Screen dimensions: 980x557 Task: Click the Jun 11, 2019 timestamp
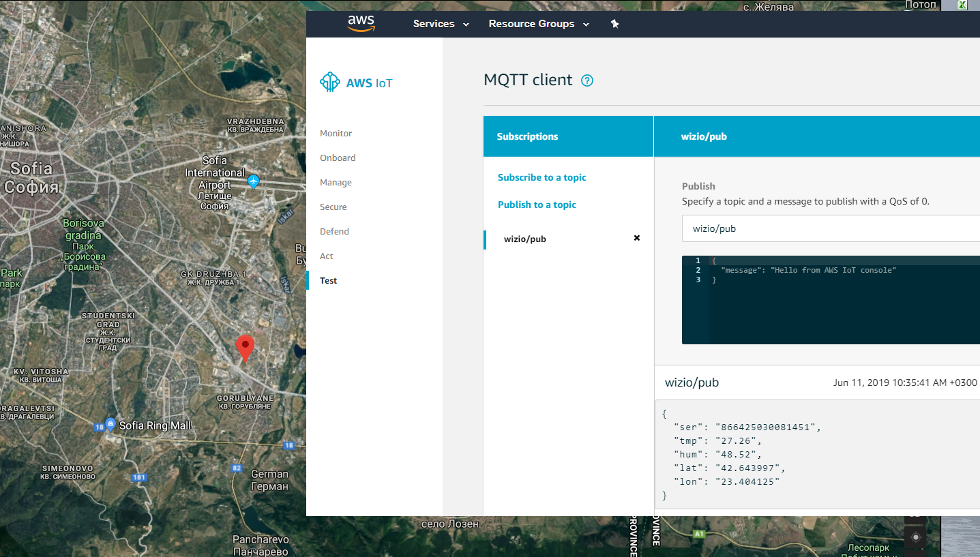click(x=905, y=382)
